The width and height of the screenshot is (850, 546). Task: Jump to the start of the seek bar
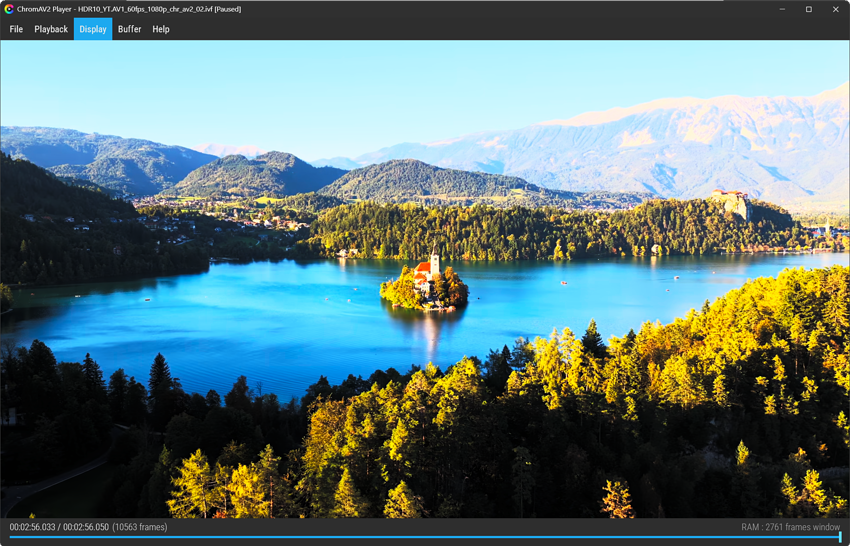(x=10, y=537)
